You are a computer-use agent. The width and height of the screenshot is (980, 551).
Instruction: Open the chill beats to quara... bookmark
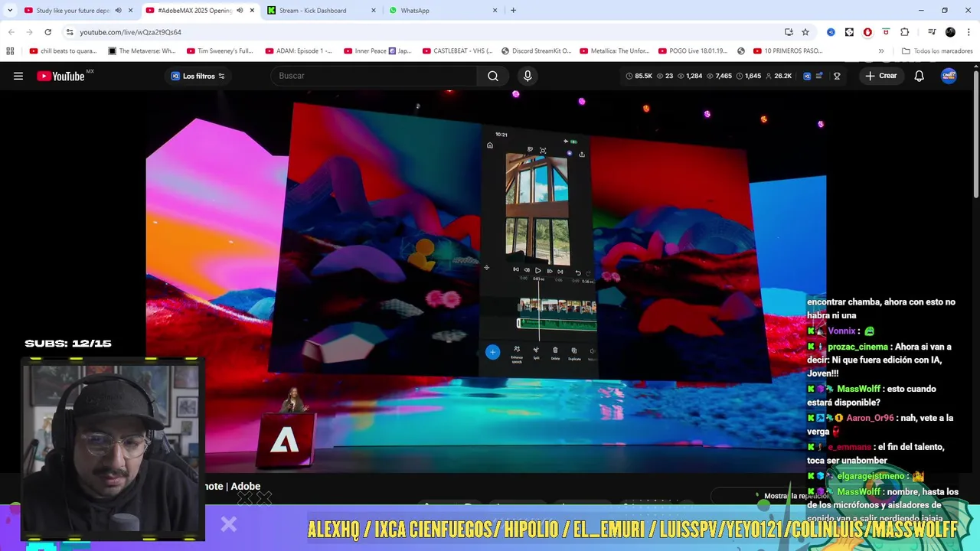pos(63,51)
